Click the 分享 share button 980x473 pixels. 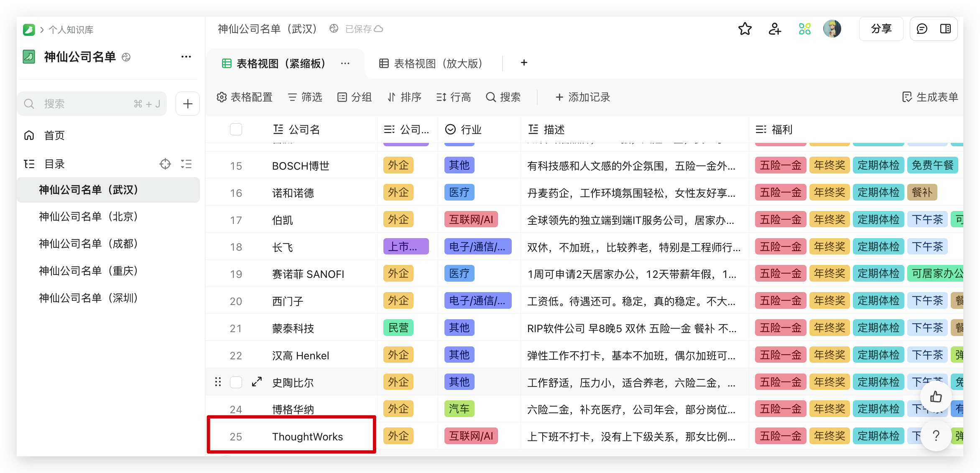point(881,29)
